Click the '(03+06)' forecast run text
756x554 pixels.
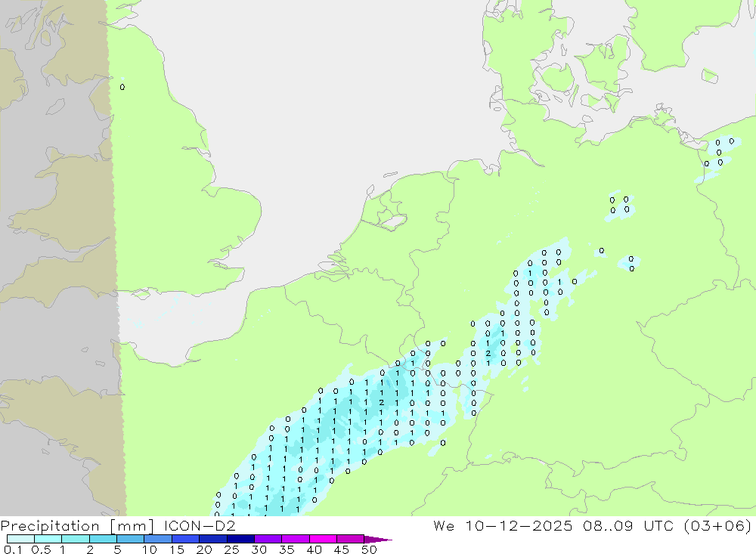(x=717, y=525)
